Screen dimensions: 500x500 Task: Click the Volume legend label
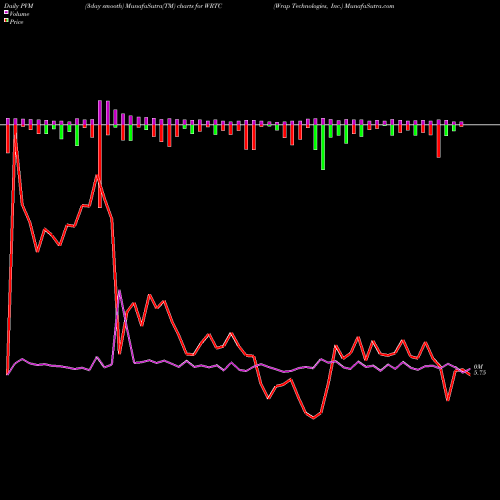tap(19, 14)
